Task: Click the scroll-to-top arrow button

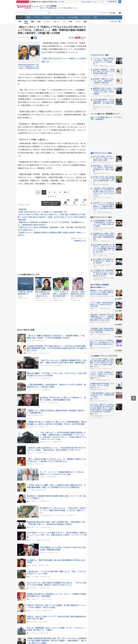Action: point(133,398)
